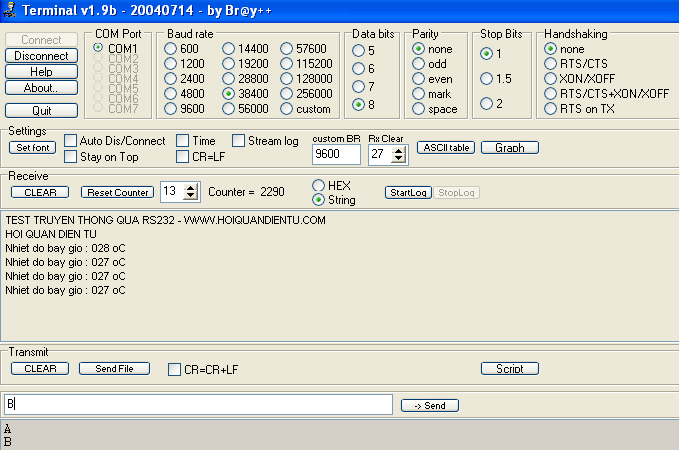
Task: Click the Set font button
Action: pyautogui.click(x=32, y=148)
